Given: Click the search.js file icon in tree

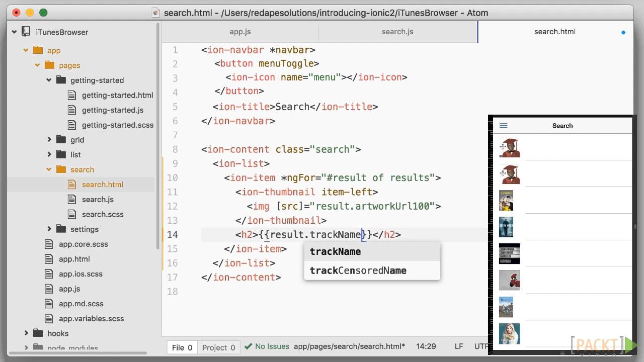Looking at the screenshot, I should point(72,199).
